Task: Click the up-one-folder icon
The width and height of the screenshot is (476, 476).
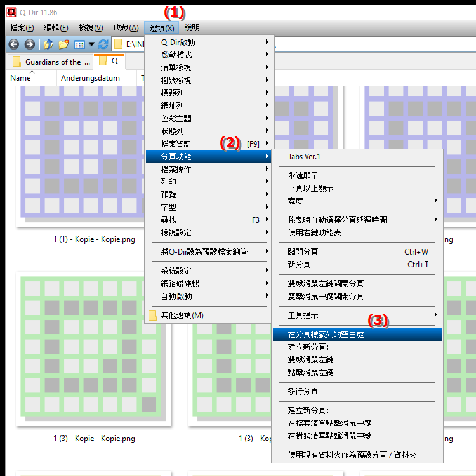Action: [48, 44]
